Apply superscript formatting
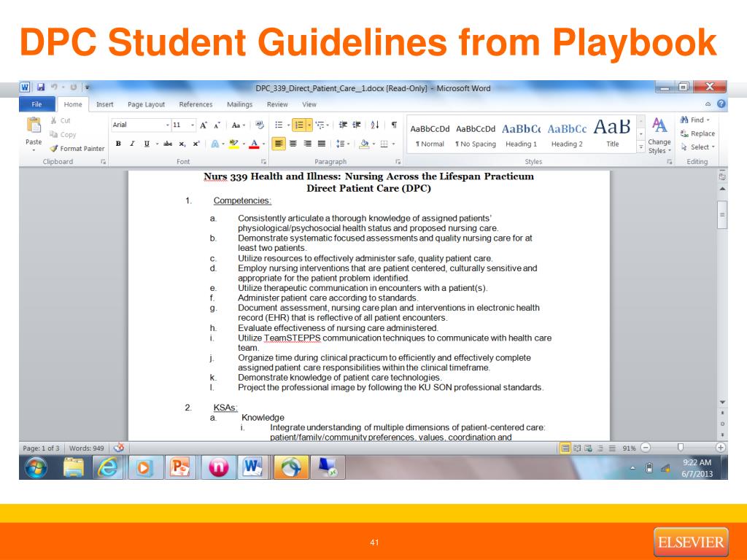 (196, 144)
